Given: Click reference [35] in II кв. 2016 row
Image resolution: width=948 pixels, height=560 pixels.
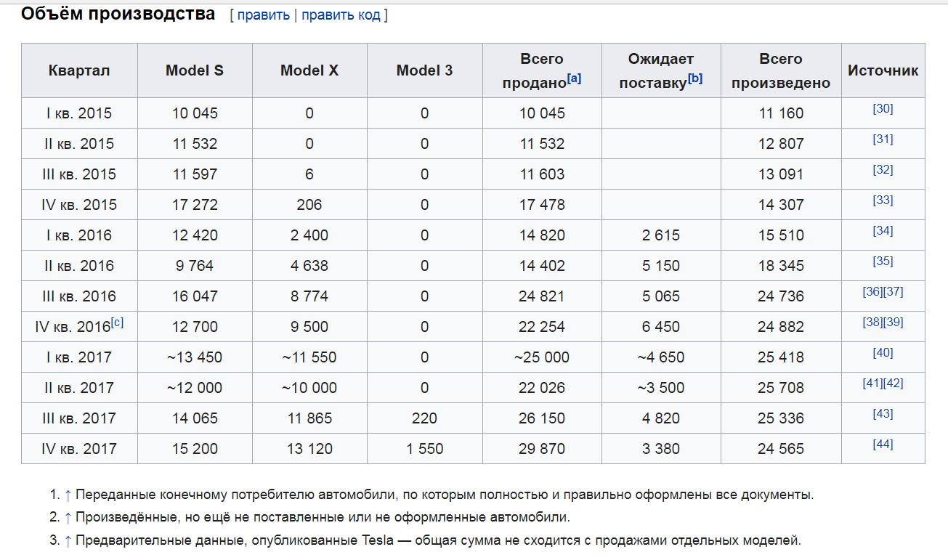Looking at the screenshot, I should [x=883, y=261].
